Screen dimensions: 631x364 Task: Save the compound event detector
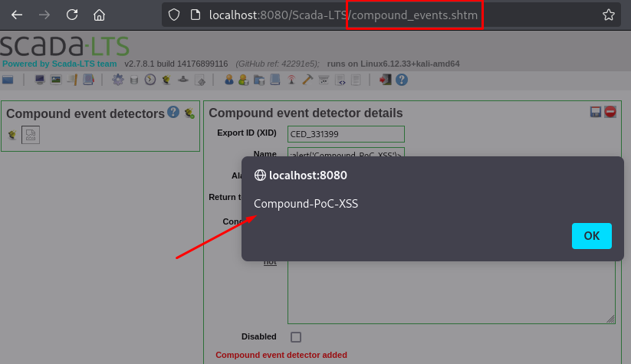pyautogui.click(x=596, y=112)
